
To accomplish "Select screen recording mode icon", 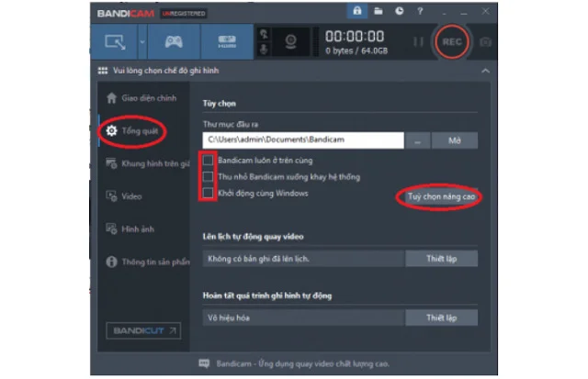I will [x=116, y=41].
